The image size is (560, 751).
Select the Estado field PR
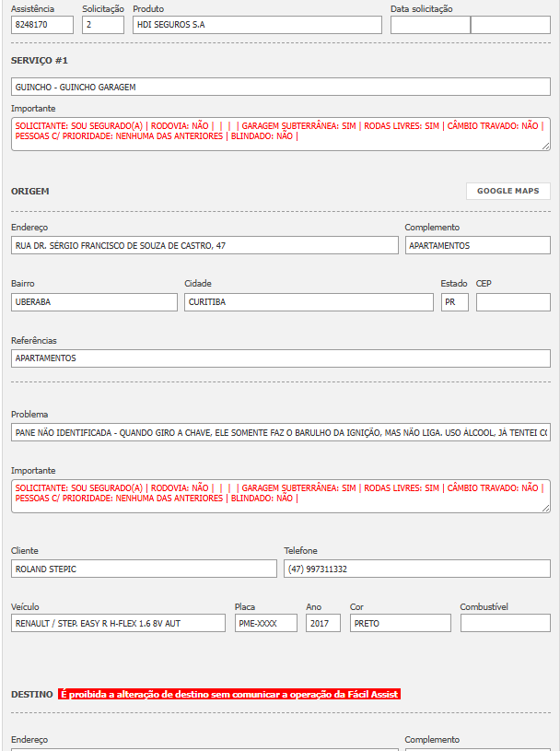click(x=455, y=302)
